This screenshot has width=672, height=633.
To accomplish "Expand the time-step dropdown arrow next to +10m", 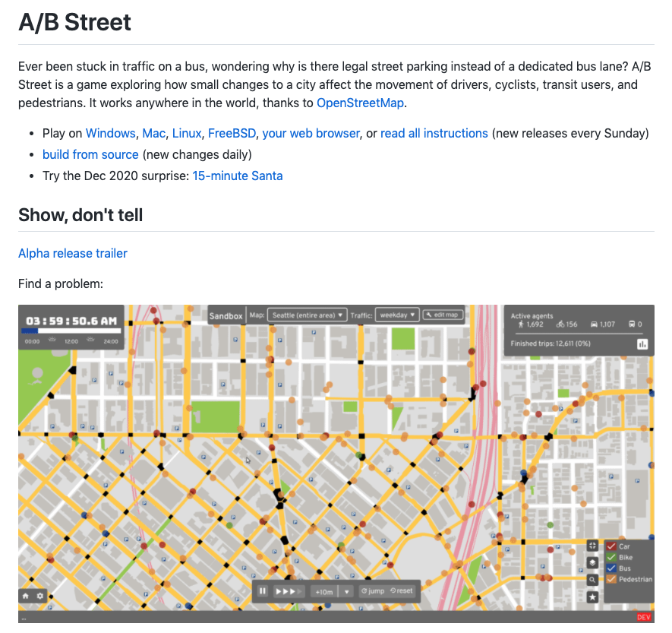I will click(x=347, y=592).
